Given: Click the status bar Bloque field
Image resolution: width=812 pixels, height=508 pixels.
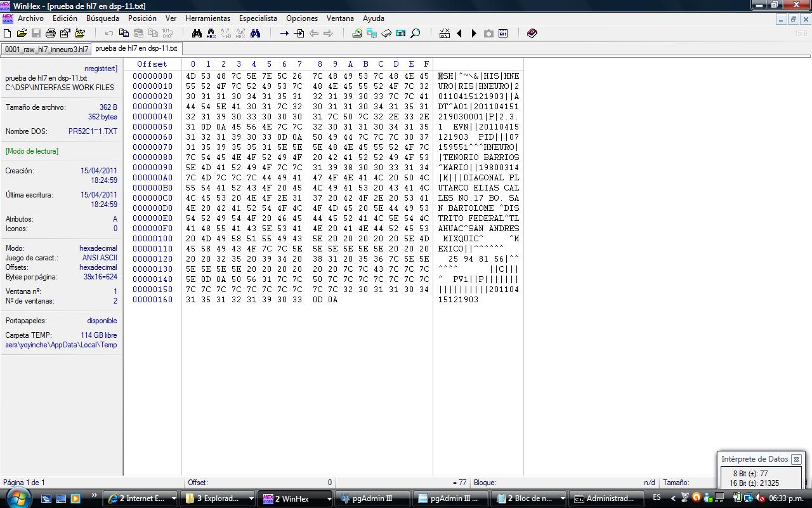Looking at the screenshot, I should 566,483.
